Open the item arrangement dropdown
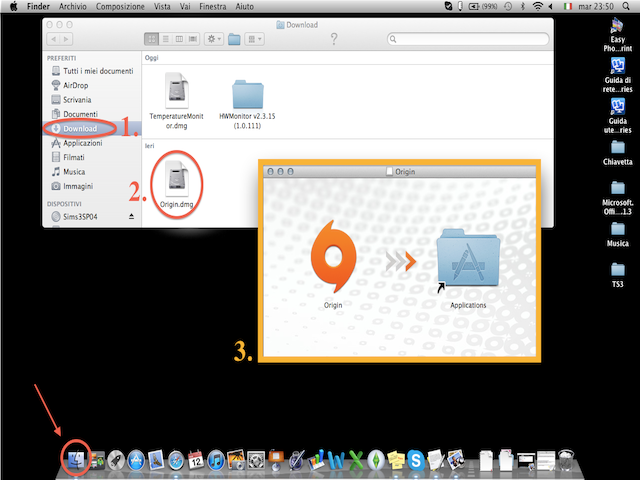Viewport: 640px width, 480px height. point(254,39)
